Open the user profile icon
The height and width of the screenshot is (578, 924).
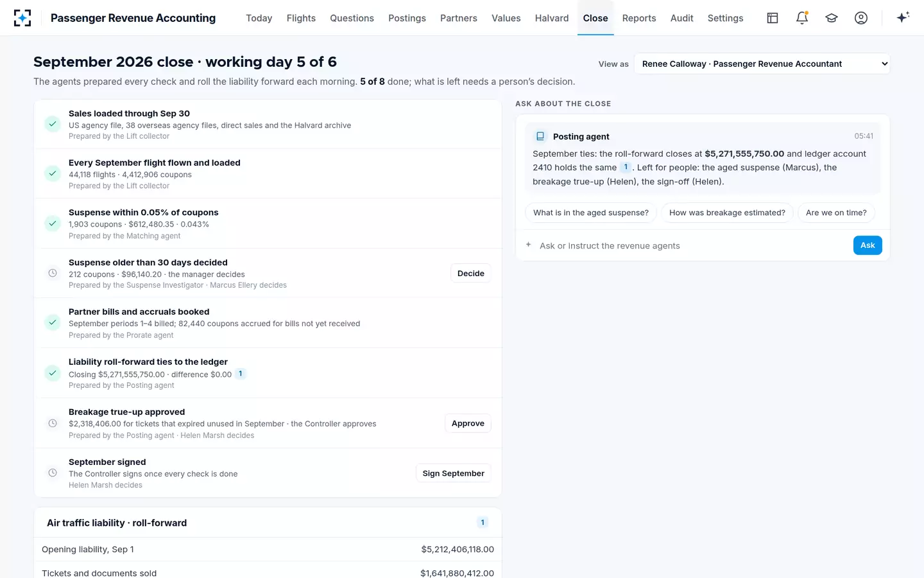(861, 18)
